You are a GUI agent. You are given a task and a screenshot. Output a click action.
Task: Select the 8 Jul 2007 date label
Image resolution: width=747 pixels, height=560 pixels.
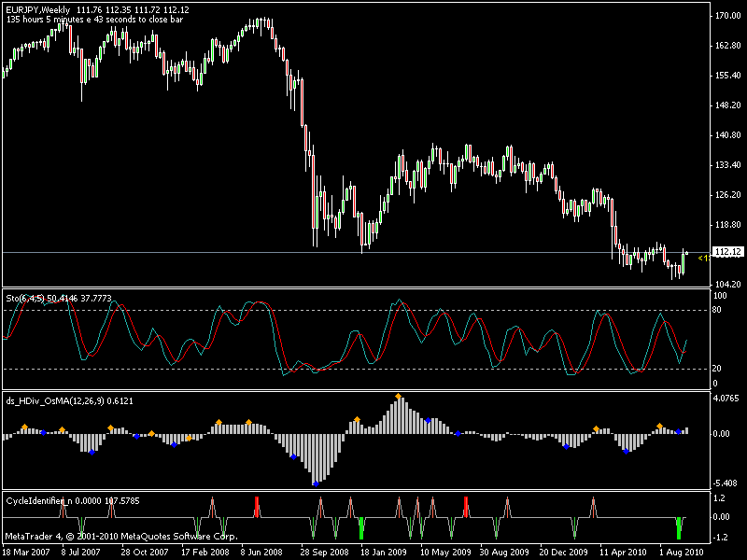81,553
